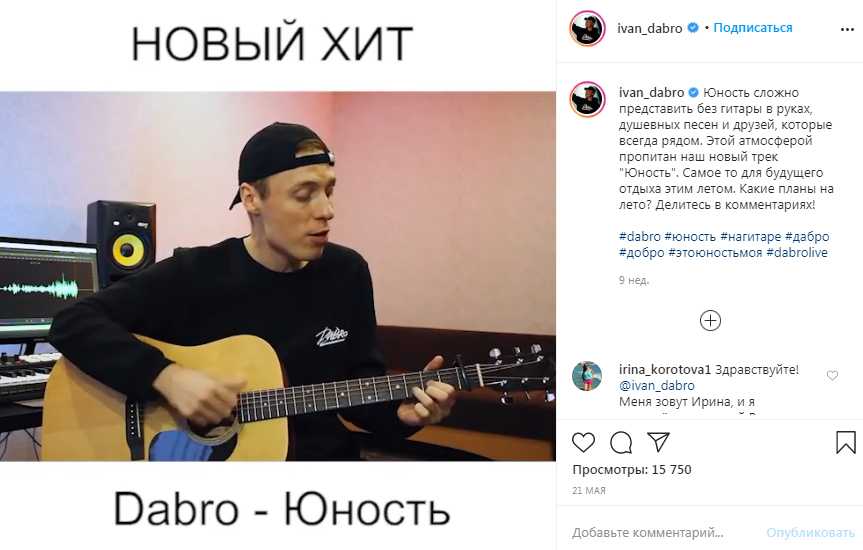This screenshot has width=863, height=550.
Task: Open the ivan_dabro avatar beside the caption
Action: pos(587,100)
